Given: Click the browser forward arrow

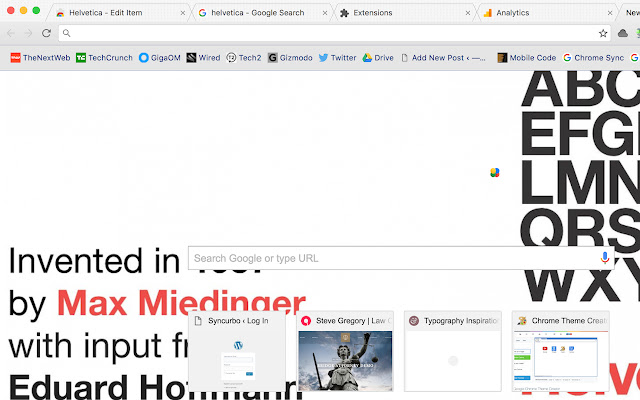Looking at the screenshot, I should (29, 33).
